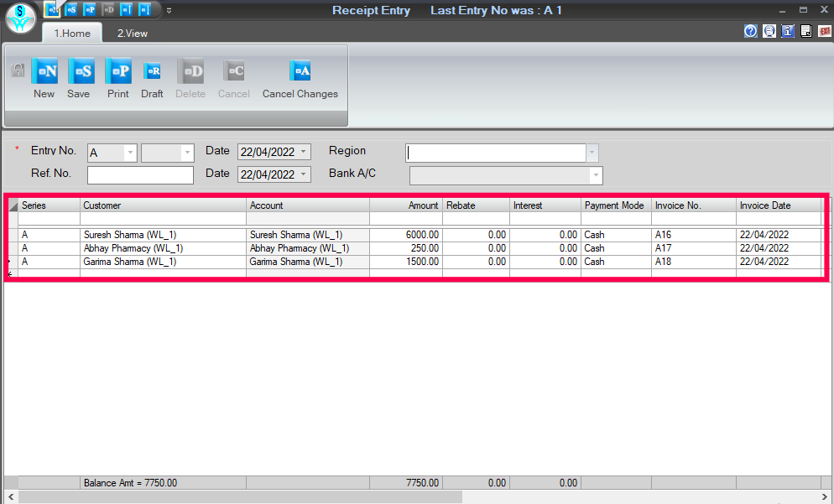
Task: Select the 1.Home ribbon tab
Action: tap(71, 33)
